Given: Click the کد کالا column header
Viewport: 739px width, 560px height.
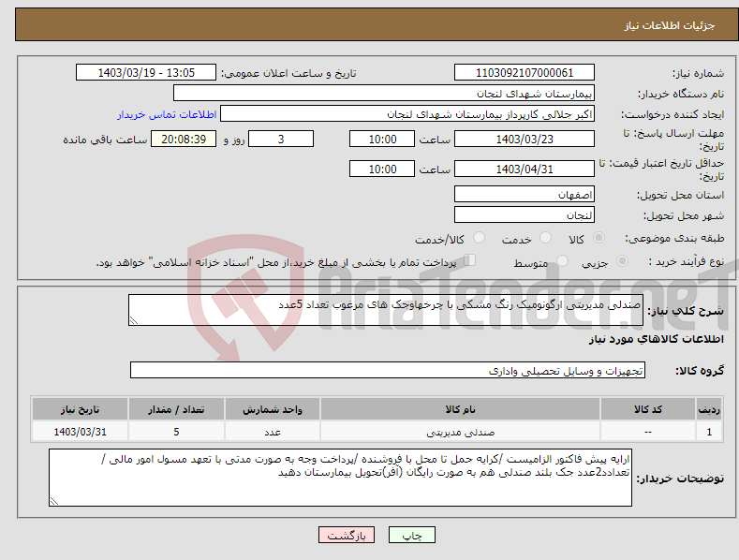Looking at the screenshot, I should (648, 409).
